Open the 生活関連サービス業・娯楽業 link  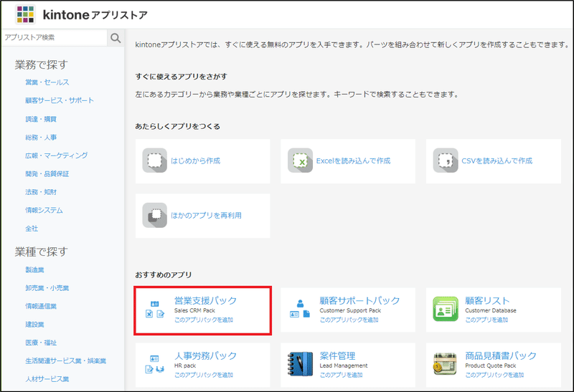pyautogui.click(x=65, y=361)
